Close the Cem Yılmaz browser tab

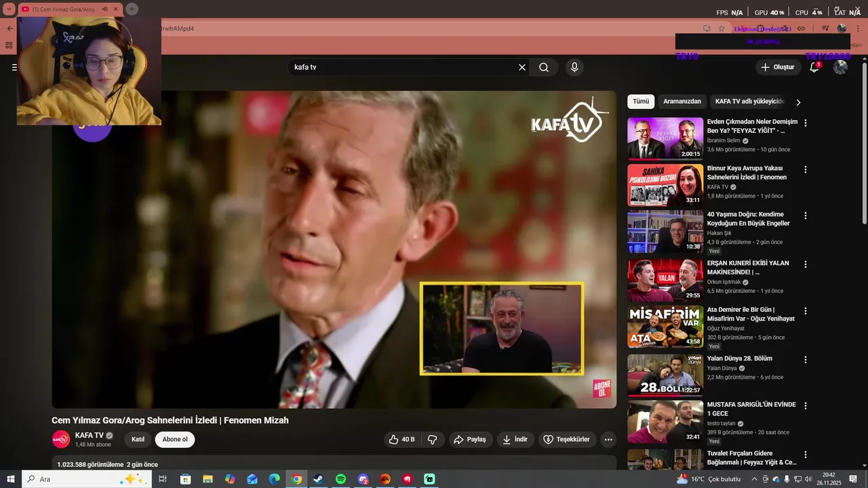point(116,9)
